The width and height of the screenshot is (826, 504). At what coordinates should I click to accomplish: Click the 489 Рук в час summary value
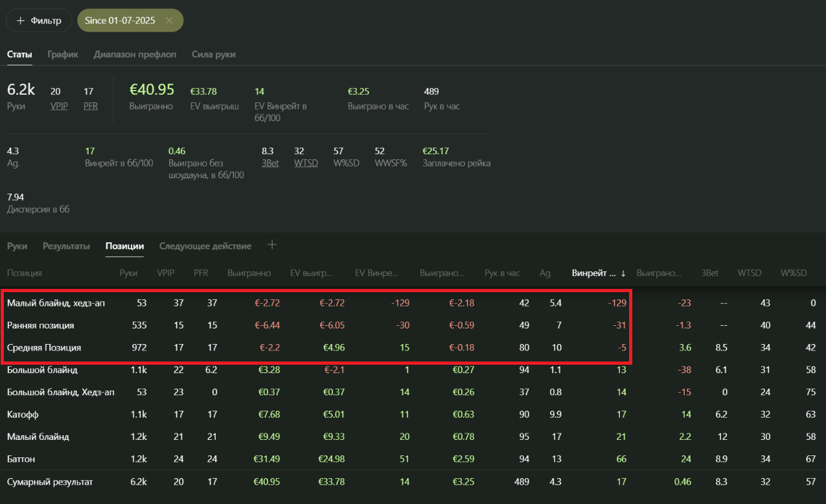[431, 91]
